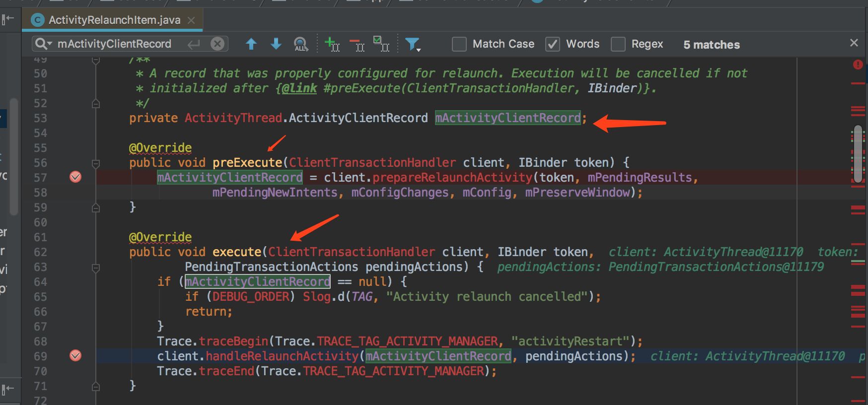The height and width of the screenshot is (405, 868).
Task: Click PendingTransactionActions type on line 63
Action: 272,267
